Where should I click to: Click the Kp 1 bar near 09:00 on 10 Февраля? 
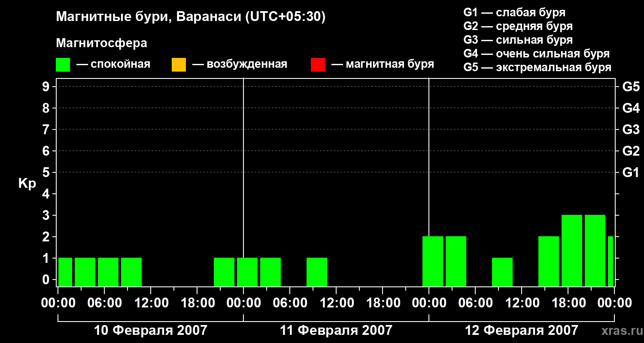coord(131,272)
